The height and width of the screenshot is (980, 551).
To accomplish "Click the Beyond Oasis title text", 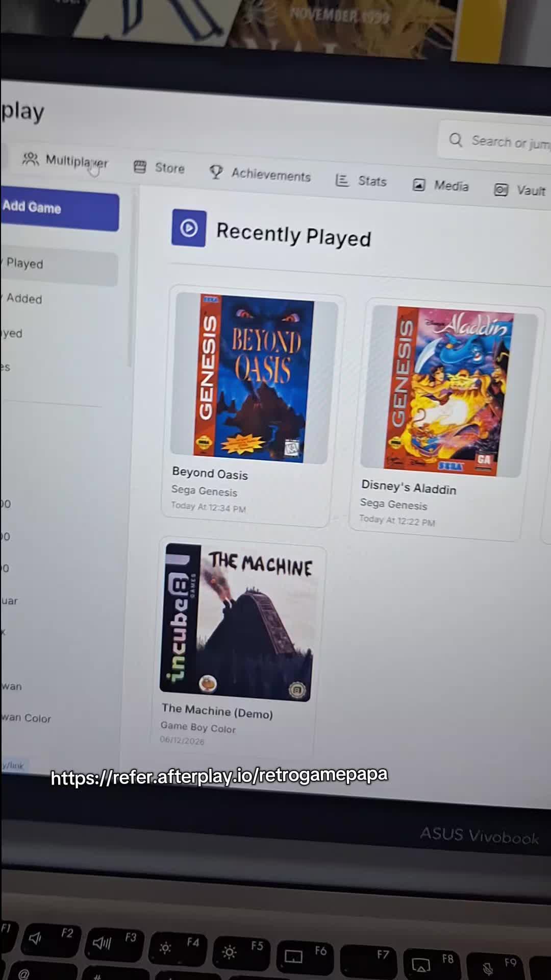I will pyautogui.click(x=210, y=473).
